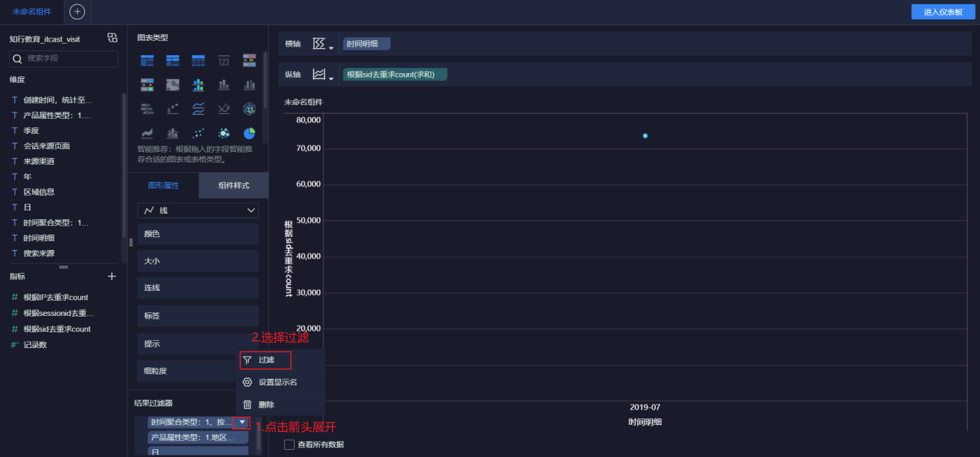Open the 纵轴 axis settings dropdown
This screenshot has width=980, height=457.
[x=323, y=74]
